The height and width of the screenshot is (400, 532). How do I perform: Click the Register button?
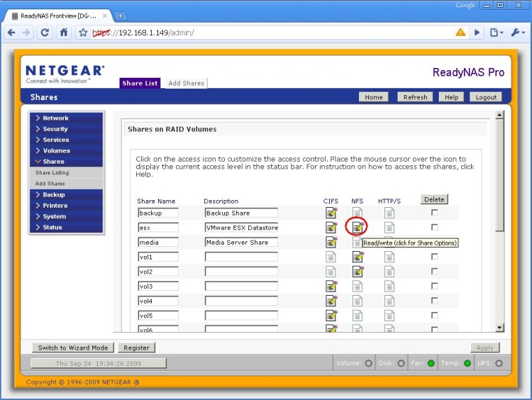(136, 348)
